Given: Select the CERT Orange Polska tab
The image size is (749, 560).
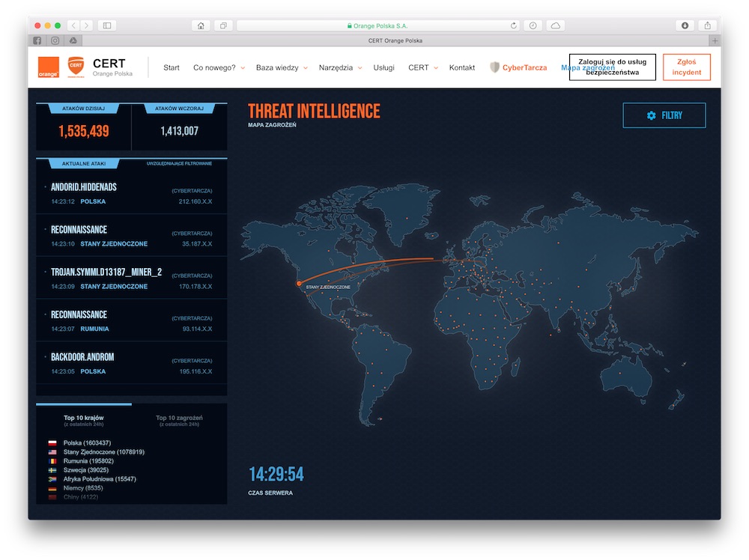Looking at the screenshot, I should [x=395, y=40].
